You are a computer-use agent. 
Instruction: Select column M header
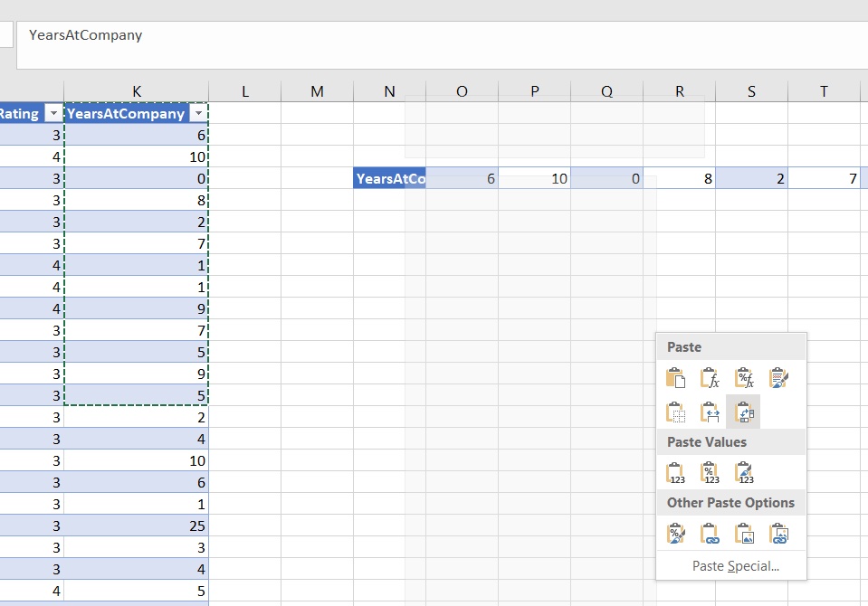pos(317,91)
